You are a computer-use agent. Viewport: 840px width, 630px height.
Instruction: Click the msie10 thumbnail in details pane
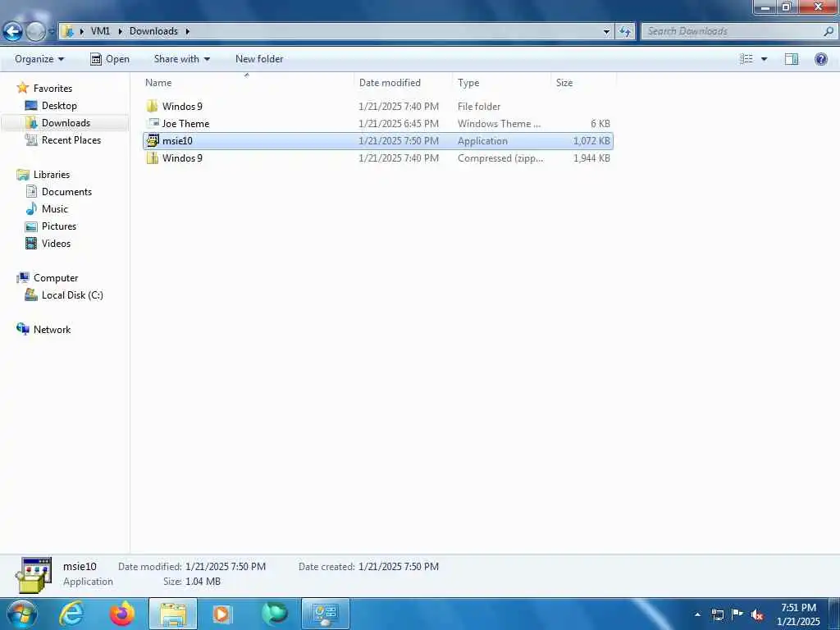(x=34, y=575)
